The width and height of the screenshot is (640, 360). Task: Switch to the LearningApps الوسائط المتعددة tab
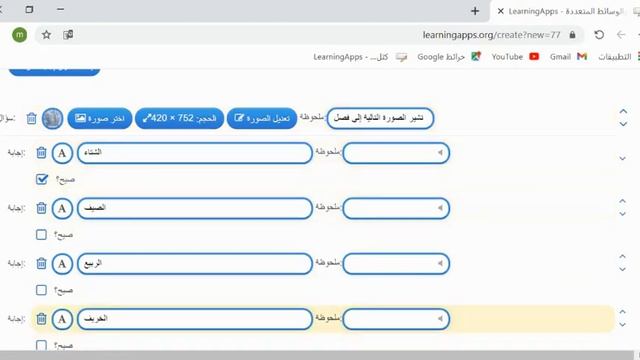click(x=565, y=11)
